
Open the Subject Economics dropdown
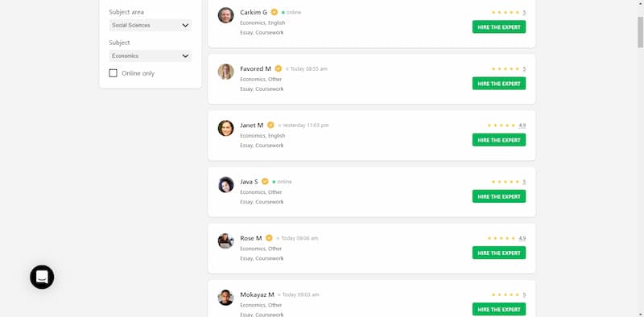(x=151, y=56)
